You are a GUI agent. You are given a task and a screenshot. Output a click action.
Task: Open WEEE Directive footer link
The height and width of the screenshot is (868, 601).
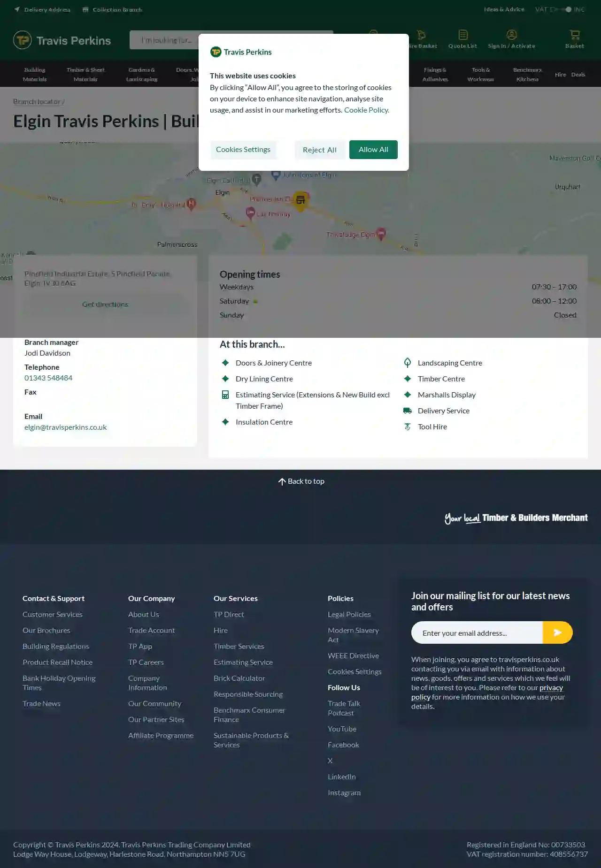point(353,655)
